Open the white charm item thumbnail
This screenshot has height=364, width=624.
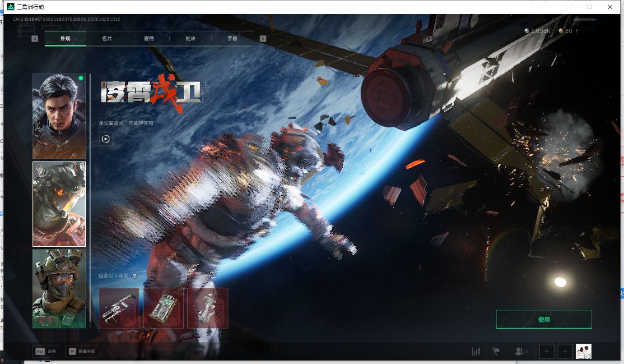click(x=208, y=308)
